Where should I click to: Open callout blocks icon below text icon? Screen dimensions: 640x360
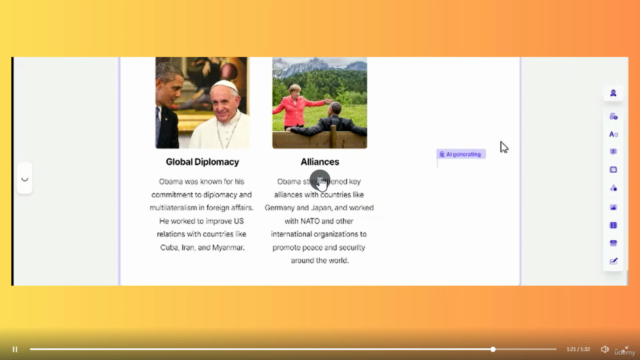pyautogui.click(x=613, y=152)
